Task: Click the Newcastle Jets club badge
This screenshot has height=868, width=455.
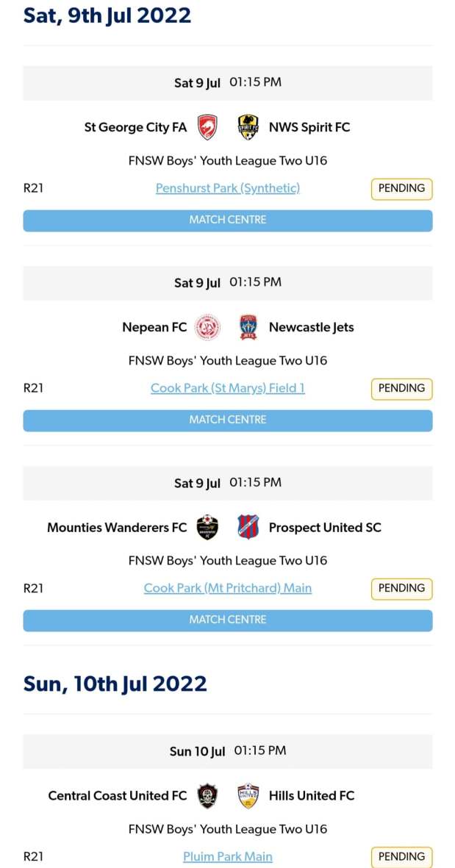Action: 249,327
